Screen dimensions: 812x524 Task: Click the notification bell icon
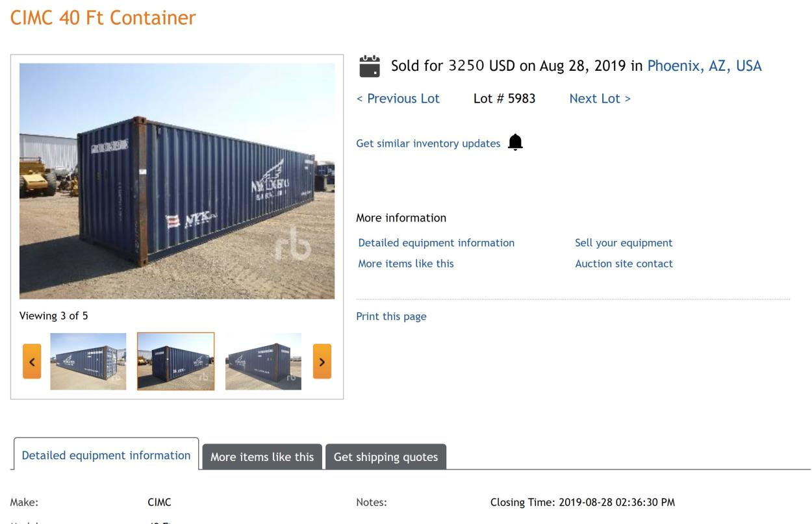(515, 142)
